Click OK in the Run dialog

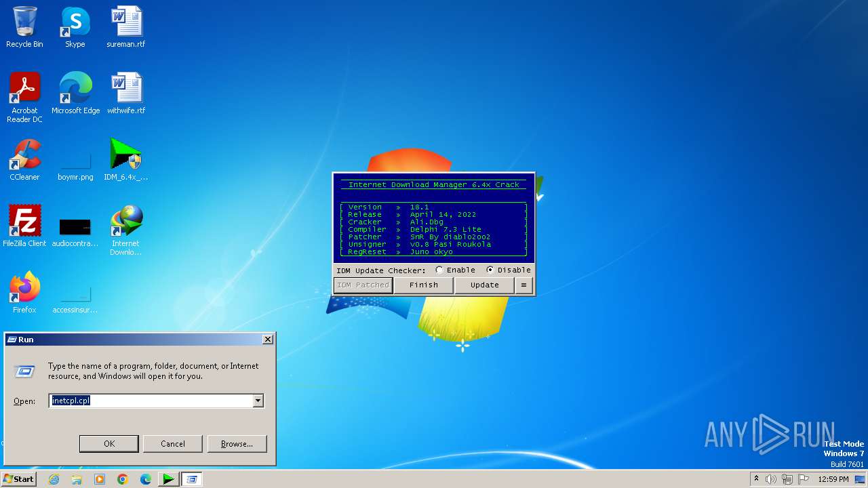(109, 444)
